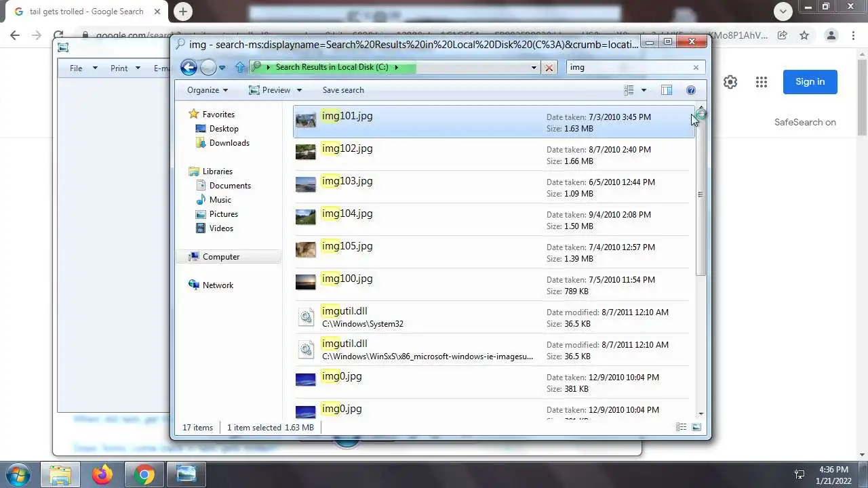868x488 pixels.
Task: Open Chrome's tab search dropdown
Action: (x=783, y=11)
